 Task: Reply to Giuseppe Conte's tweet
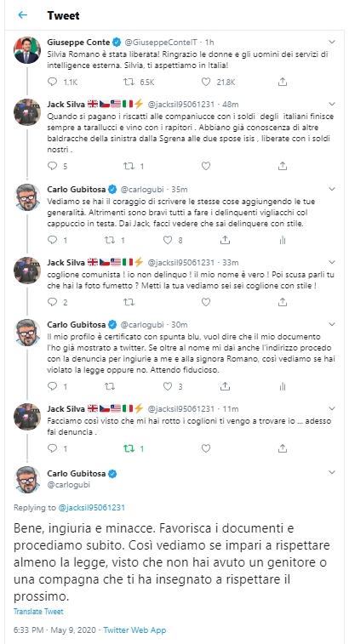tap(52, 83)
